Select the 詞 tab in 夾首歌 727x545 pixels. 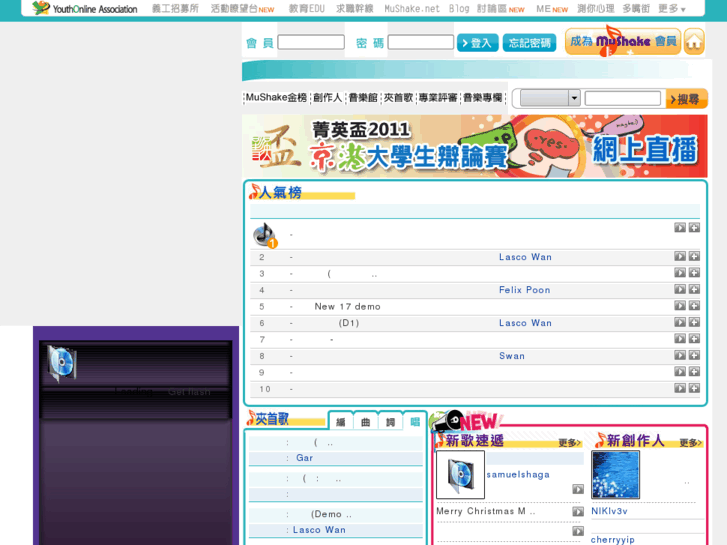click(x=390, y=422)
